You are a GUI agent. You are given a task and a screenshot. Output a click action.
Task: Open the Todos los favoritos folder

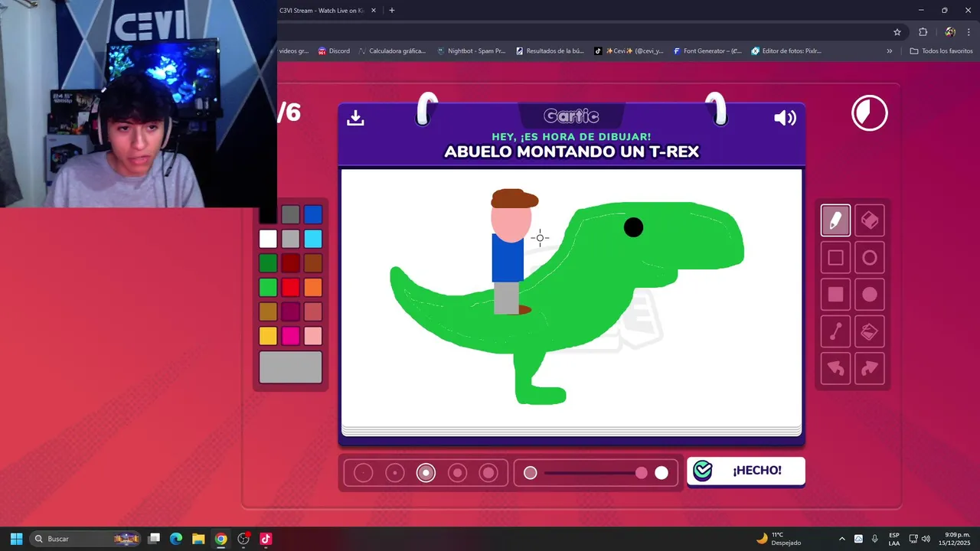tap(941, 51)
